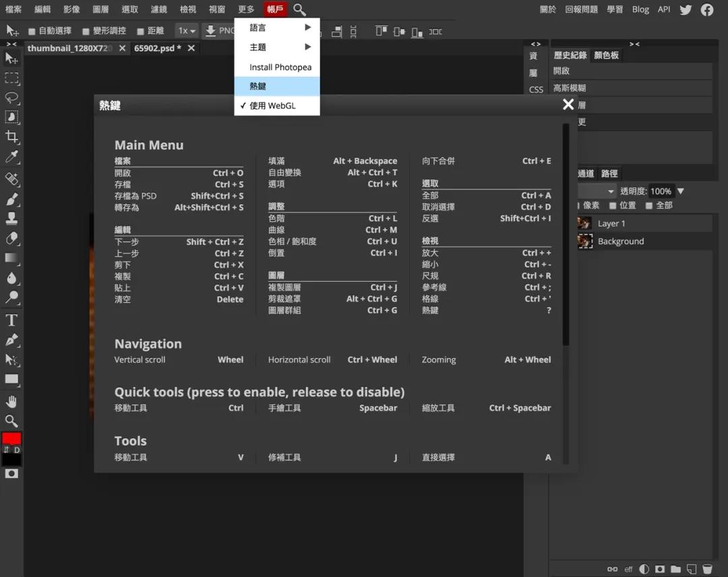Select the Eyedropper tool
Screen dimensions: 728x577
click(11, 157)
